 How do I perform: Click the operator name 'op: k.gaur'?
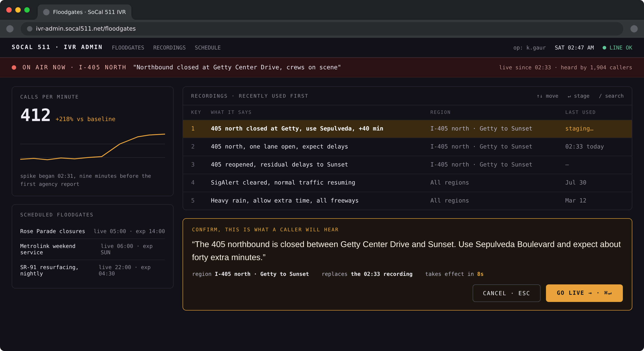click(529, 47)
